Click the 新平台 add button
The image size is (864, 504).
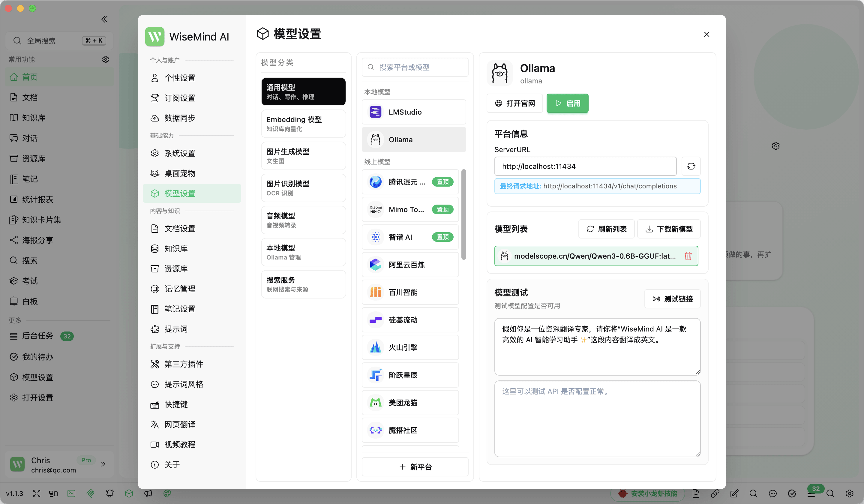pos(415,467)
